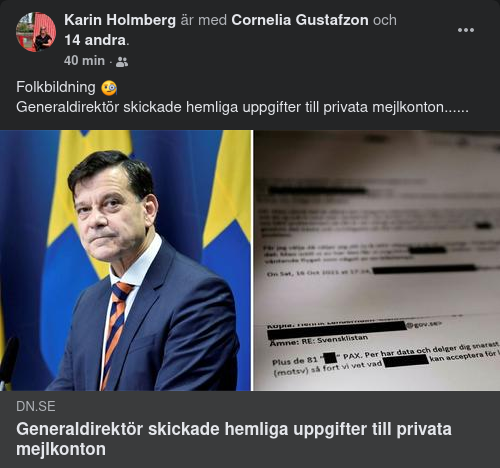This screenshot has width=500, height=468.
Task: Click the DN.SE source label
Action: pos(36,406)
